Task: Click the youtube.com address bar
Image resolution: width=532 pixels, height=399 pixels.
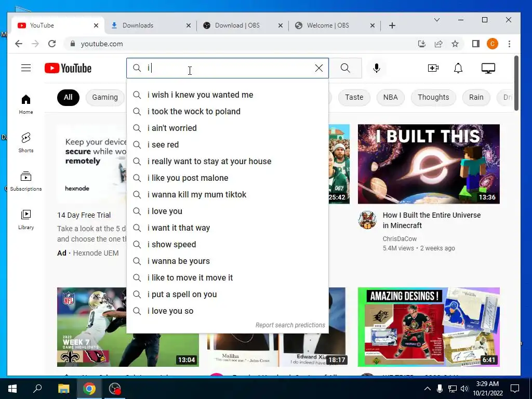Action: coord(237,44)
